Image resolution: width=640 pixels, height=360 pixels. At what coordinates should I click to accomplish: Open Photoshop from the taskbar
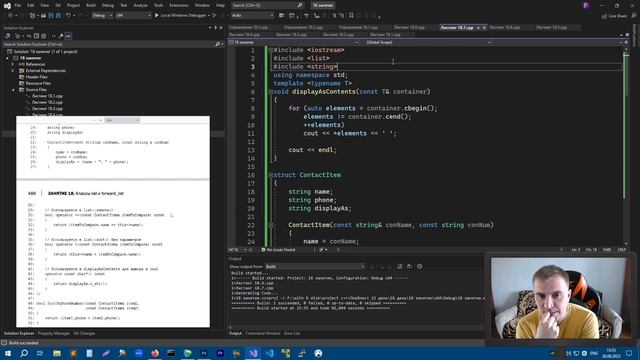pos(204,353)
